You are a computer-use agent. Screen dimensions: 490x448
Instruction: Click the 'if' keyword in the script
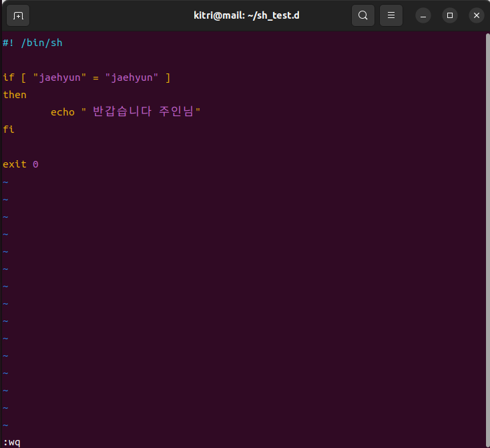click(9, 77)
